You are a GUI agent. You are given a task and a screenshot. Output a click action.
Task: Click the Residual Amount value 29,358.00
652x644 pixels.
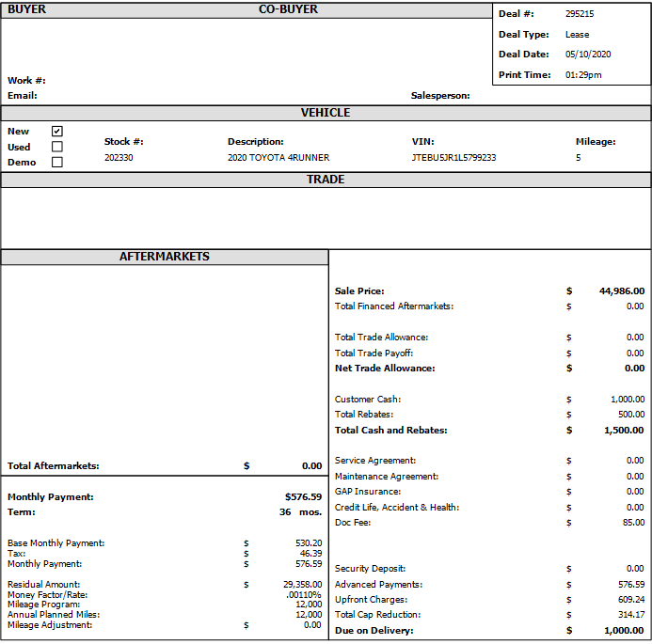302,585
